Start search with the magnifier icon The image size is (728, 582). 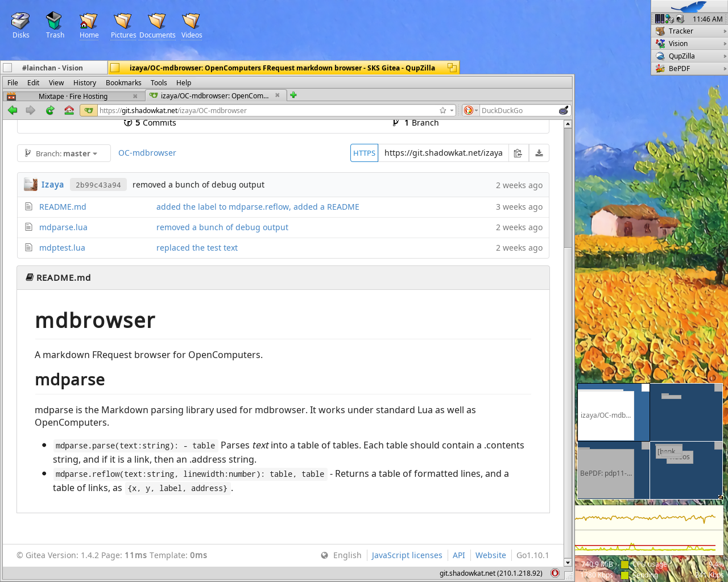coord(564,110)
